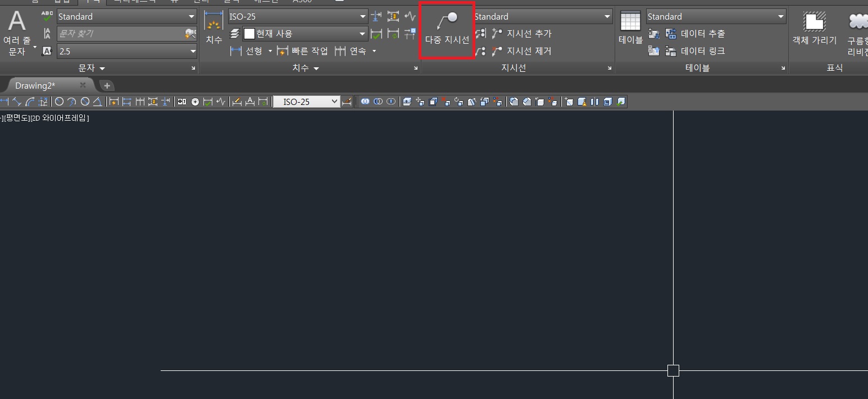This screenshot has height=399, width=868.
Task: Click the Inspect dimension icon in ribbon
Action: pyautogui.click(x=376, y=34)
